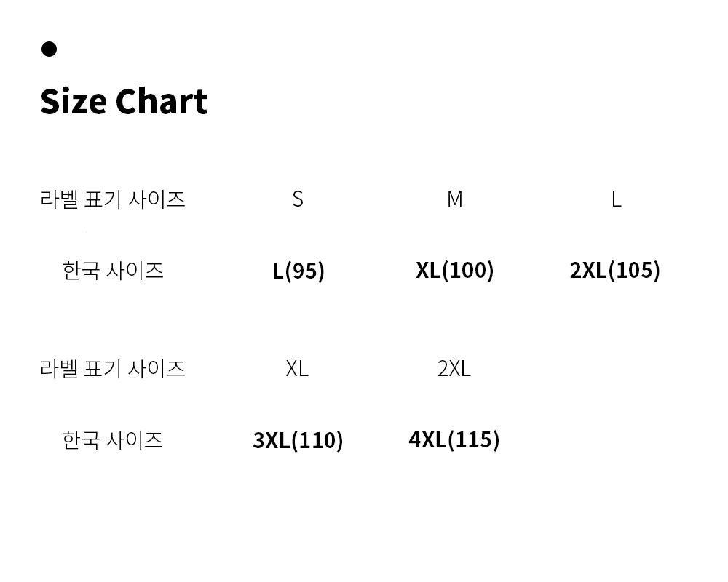Click the black bullet dot above the title

click(x=49, y=49)
